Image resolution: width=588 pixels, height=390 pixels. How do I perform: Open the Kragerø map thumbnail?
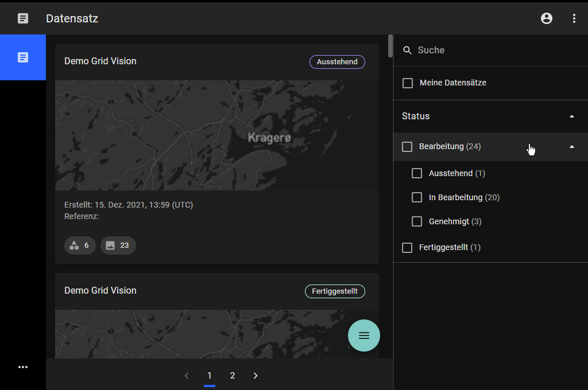[x=216, y=135]
